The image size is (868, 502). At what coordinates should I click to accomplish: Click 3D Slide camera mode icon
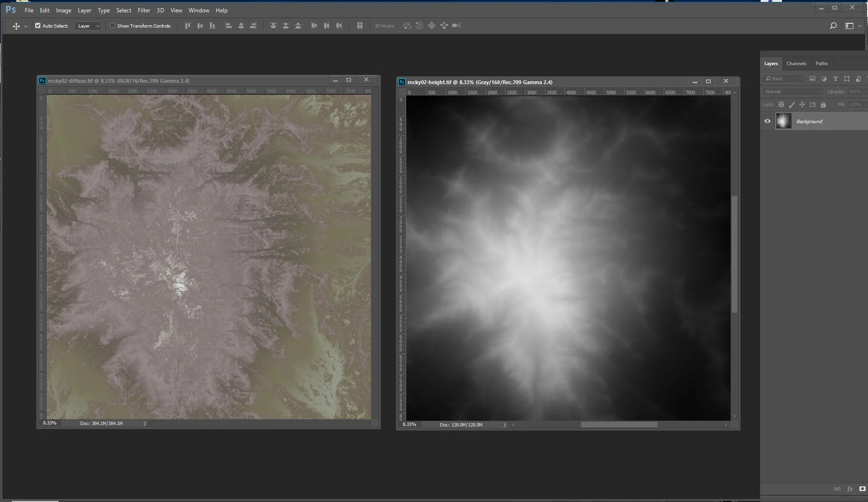[x=444, y=26]
